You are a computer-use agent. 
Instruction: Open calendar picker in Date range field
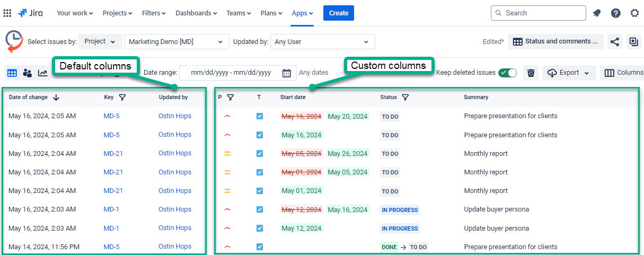(286, 73)
